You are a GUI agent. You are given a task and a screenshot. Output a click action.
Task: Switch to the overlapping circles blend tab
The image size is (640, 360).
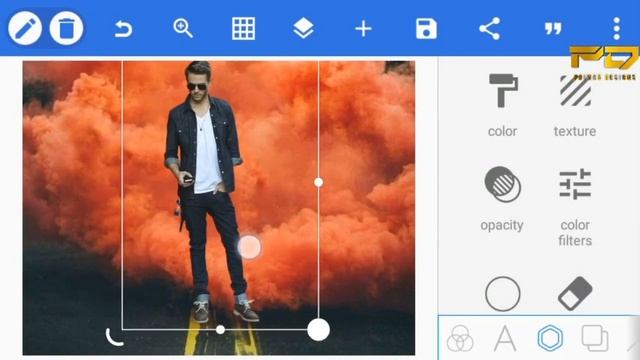pos(460,338)
